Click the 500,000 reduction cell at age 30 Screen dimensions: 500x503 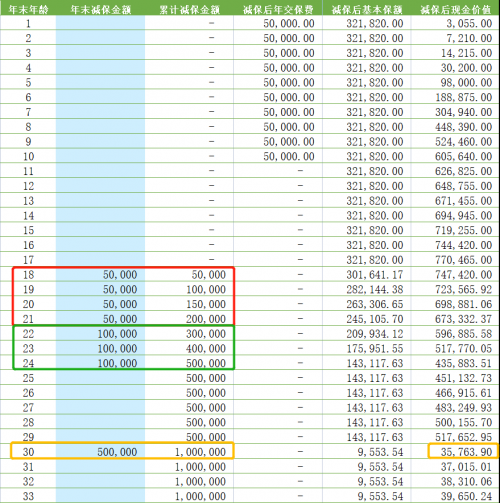point(100,452)
